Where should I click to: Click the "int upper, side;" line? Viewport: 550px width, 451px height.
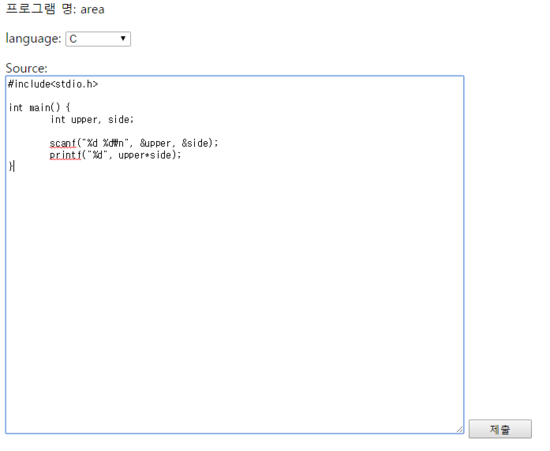(92, 120)
